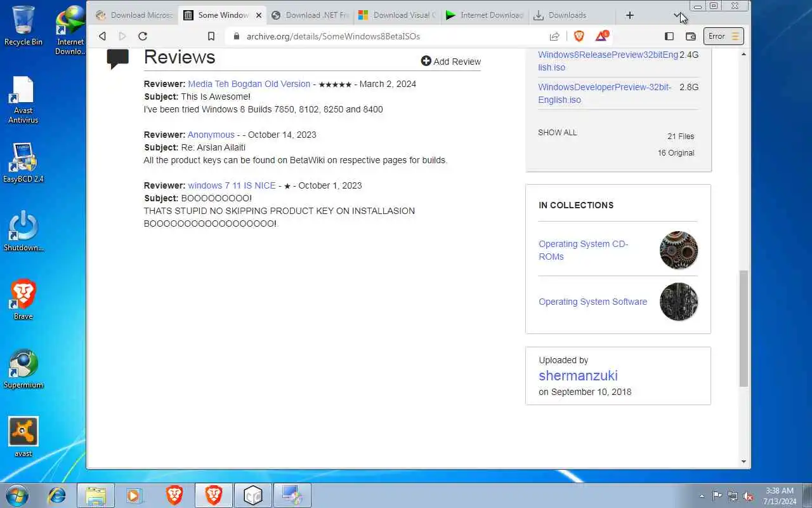This screenshot has height=508, width=812.
Task: Click the address bar URL field
Action: click(x=387, y=36)
